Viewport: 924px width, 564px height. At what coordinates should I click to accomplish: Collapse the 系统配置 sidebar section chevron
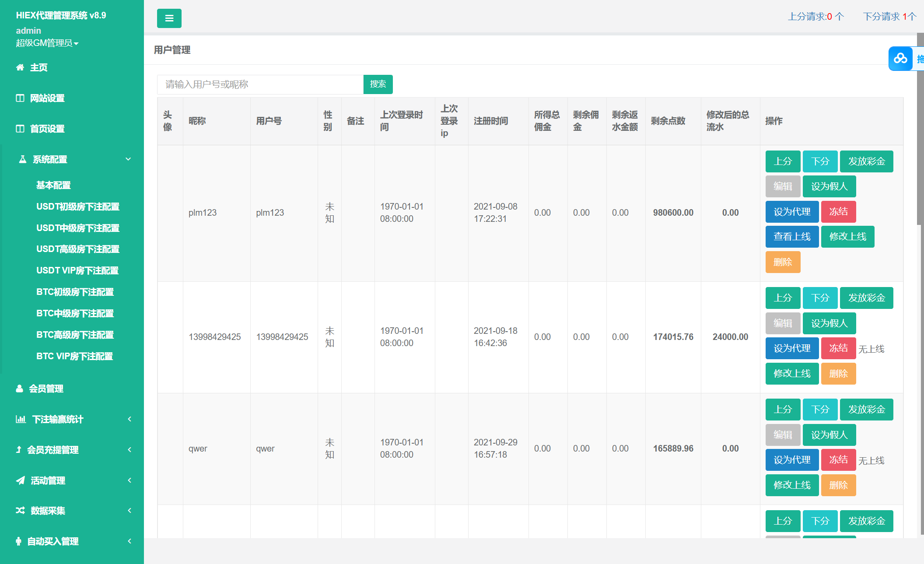(x=128, y=159)
